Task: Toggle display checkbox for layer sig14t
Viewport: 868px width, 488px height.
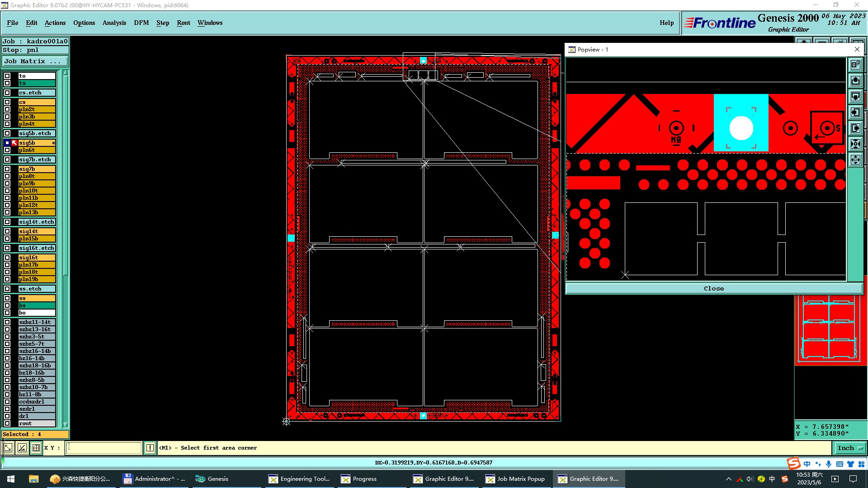Action: [7, 231]
